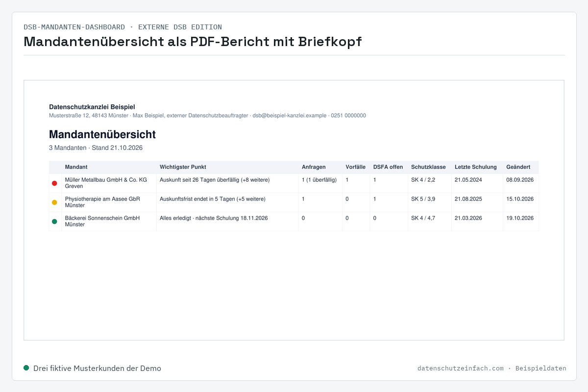This screenshot has width=588, height=392.
Task: Click Letzte Schulung date '21.05.2024'
Action: 468,180
